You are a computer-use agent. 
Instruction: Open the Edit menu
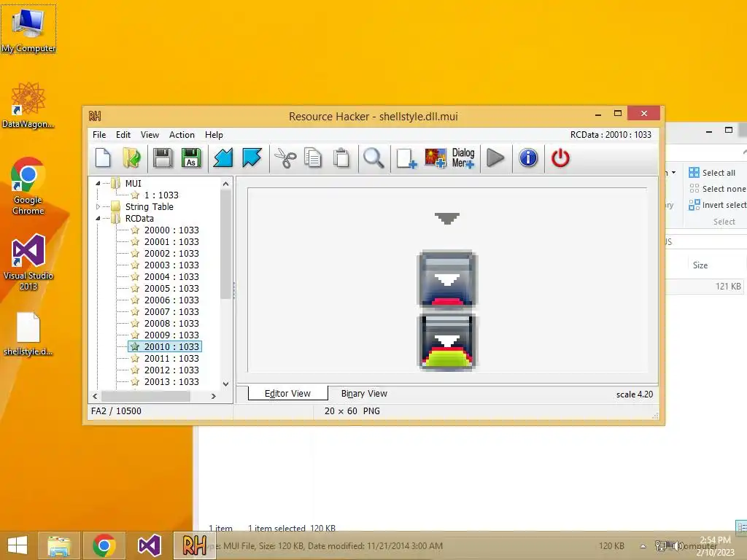(123, 135)
